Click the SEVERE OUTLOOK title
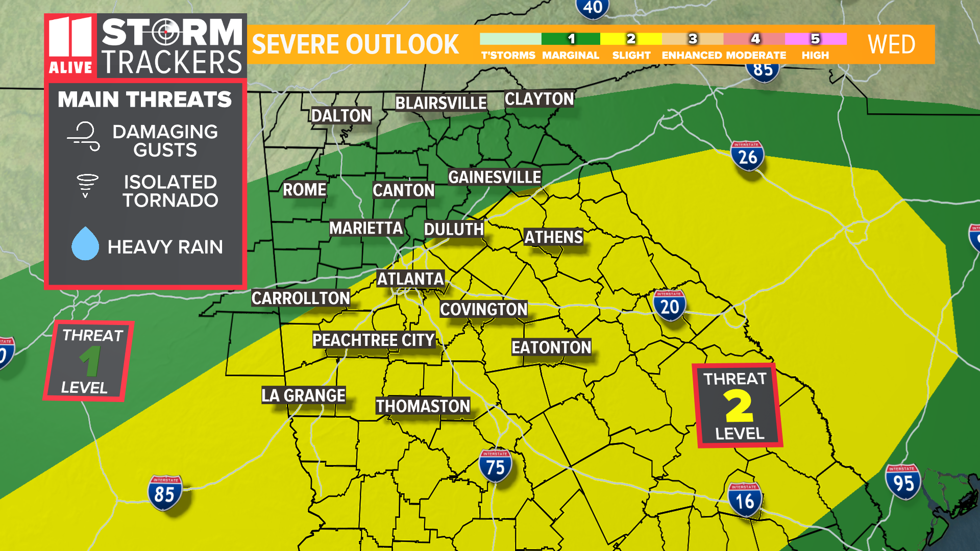This screenshot has width=980, height=551. point(355,44)
